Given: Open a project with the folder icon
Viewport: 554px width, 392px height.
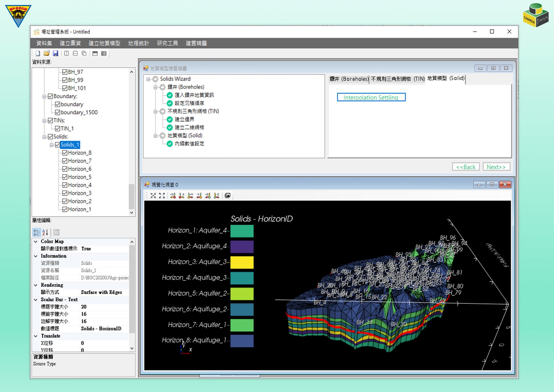Looking at the screenshot, I should (x=47, y=53).
